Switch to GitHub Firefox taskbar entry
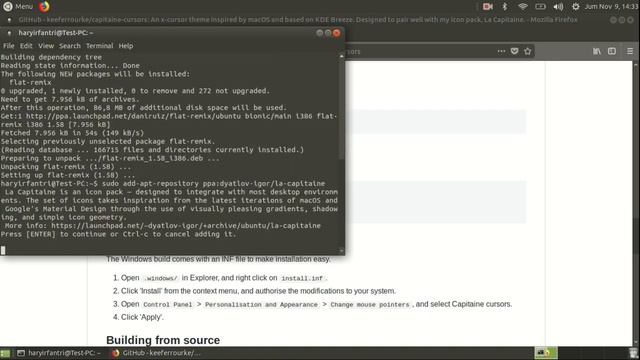 pyautogui.click(x=157, y=353)
